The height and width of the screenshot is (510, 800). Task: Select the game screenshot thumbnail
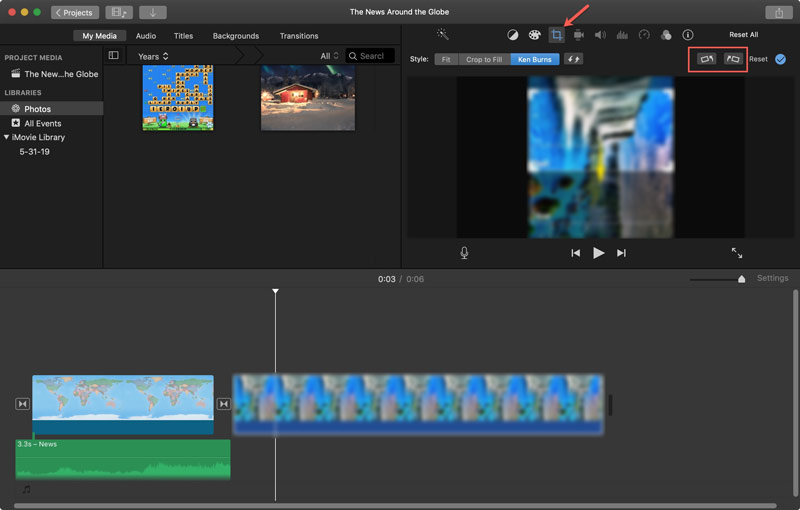tap(178, 97)
